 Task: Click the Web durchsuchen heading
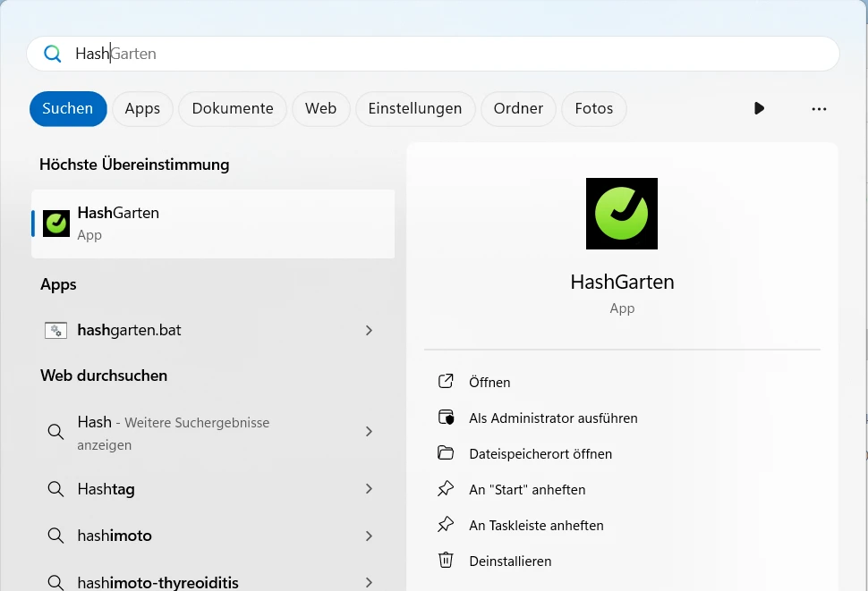[x=104, y=376]
